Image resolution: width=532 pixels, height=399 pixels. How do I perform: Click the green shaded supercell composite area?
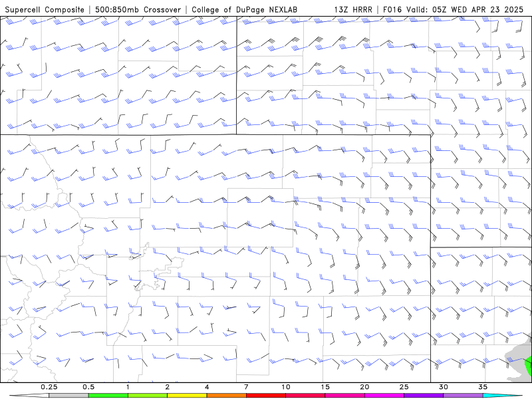pos(529,366)
